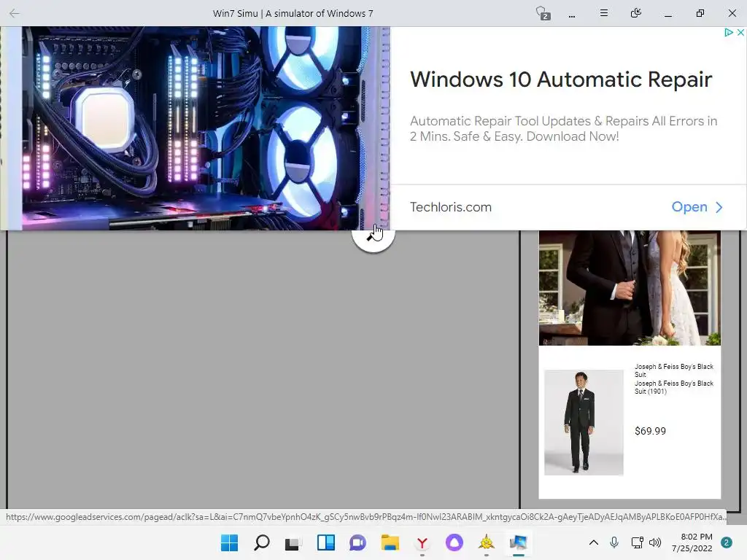Open the extensions shield icon with badge 2
The image size is (747, 560).
[x=542, y=13]
